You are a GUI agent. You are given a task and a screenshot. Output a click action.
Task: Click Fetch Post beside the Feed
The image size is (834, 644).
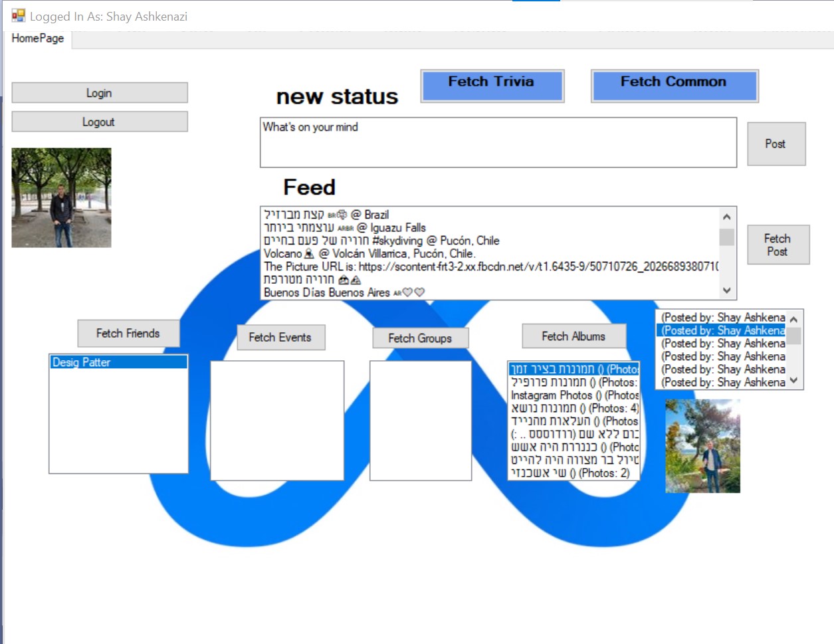point(778,245)
